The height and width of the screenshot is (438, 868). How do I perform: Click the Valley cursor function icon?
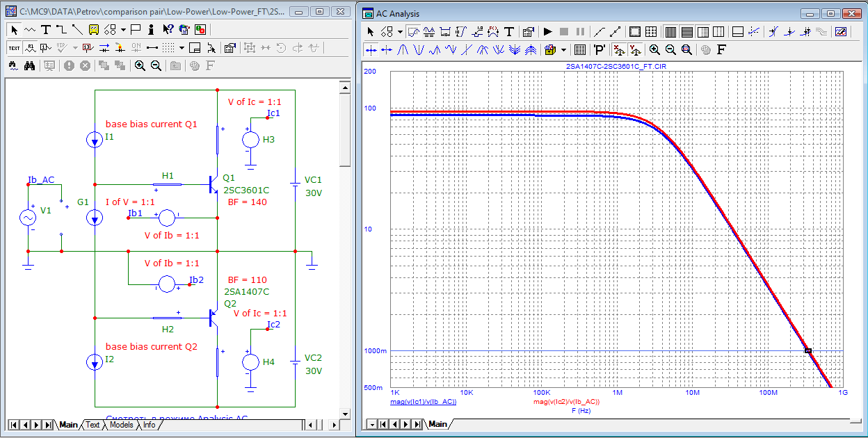pos(419,50)
